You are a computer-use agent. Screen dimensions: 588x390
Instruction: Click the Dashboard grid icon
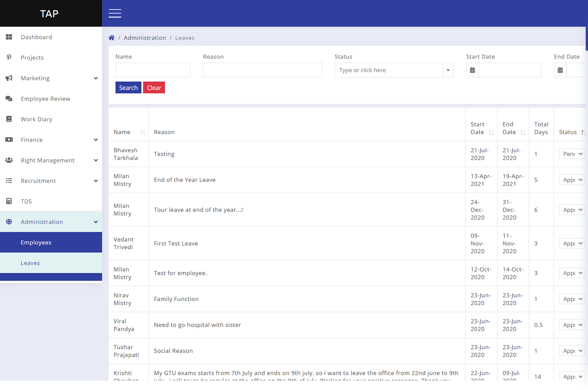9,37
